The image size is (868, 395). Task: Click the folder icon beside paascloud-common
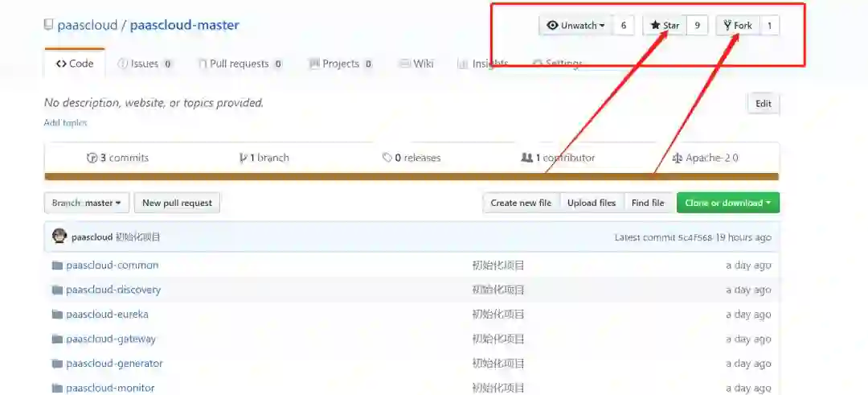tap(57, 265)
